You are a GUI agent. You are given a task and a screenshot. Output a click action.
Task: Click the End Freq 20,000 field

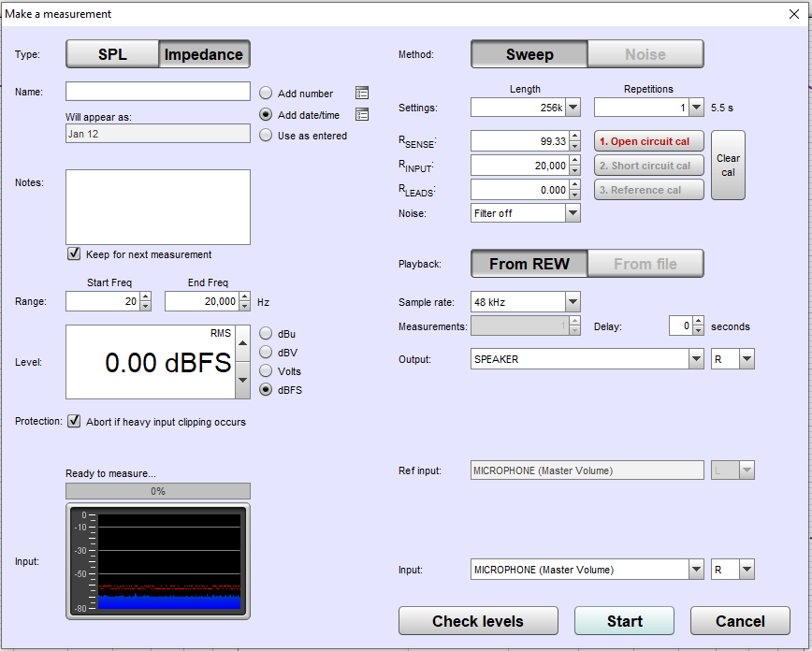coord(202,301)
